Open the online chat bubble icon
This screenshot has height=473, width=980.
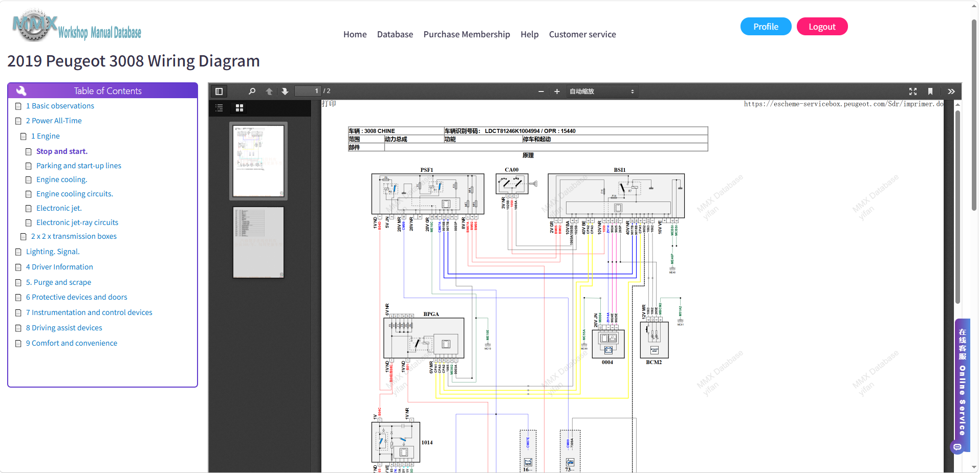pyautogui.click(x=957, y=447)
